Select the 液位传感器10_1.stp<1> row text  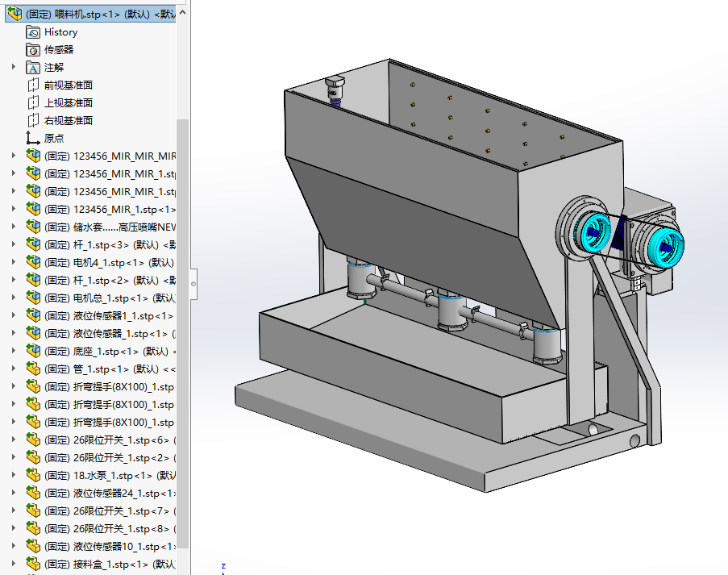[110, 546]
